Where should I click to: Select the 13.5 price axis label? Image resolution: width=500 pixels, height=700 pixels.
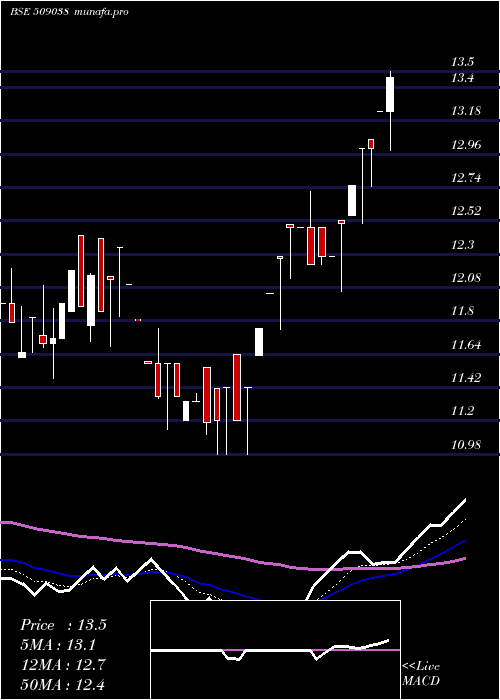pyautogui.click(x=462, y=62)
